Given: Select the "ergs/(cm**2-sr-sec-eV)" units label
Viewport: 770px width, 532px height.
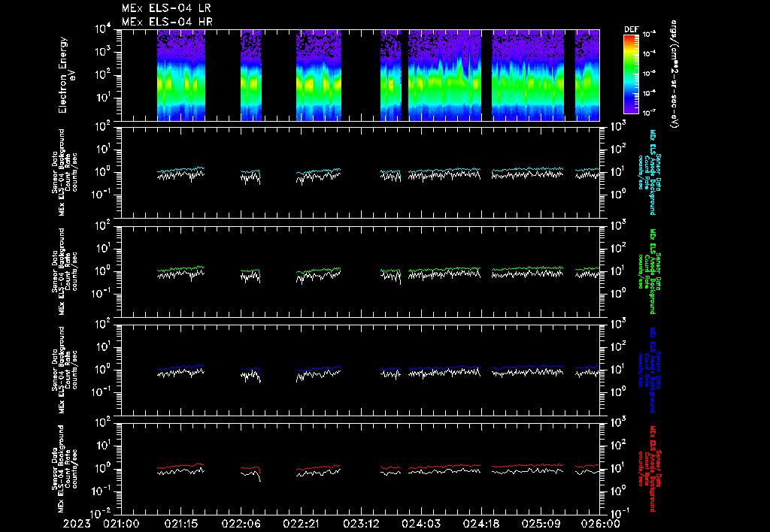Looking at the screenshot, I should click(675, 74).
